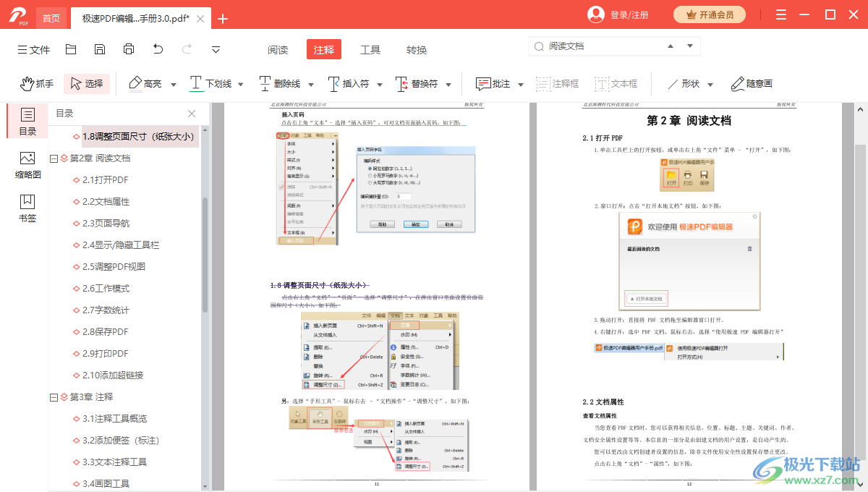This screenshot has height=492, width=868.
Task: Close the 极速PDF编辑 document tab
Action: [x=200, y=19]
